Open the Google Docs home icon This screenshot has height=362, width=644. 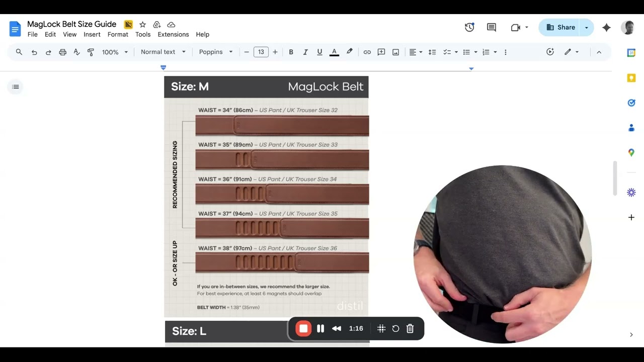click(x=15, y=29)
